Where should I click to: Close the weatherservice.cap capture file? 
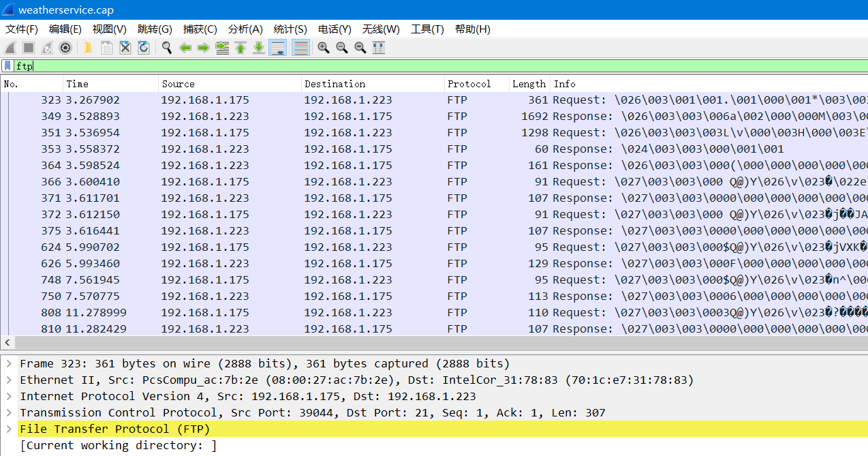125,48
